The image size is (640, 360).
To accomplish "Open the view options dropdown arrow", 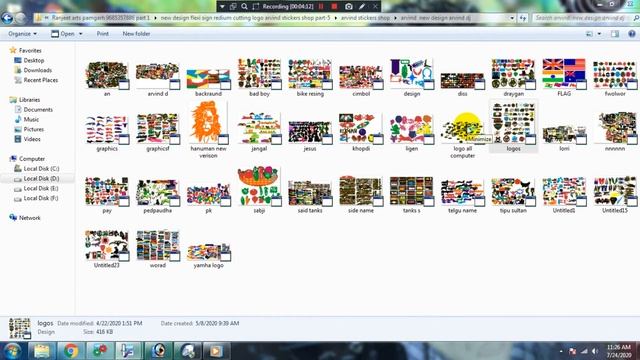I will coord(599,34).
